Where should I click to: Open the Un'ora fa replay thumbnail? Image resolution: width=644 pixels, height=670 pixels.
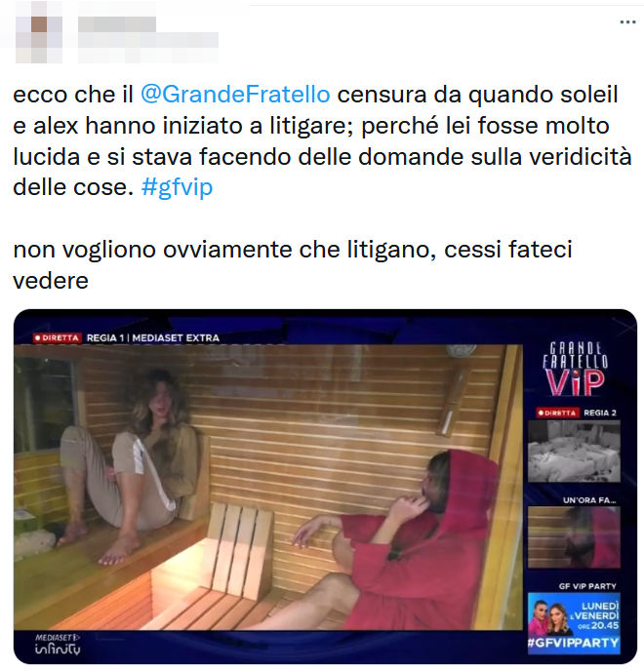(574, 537)
